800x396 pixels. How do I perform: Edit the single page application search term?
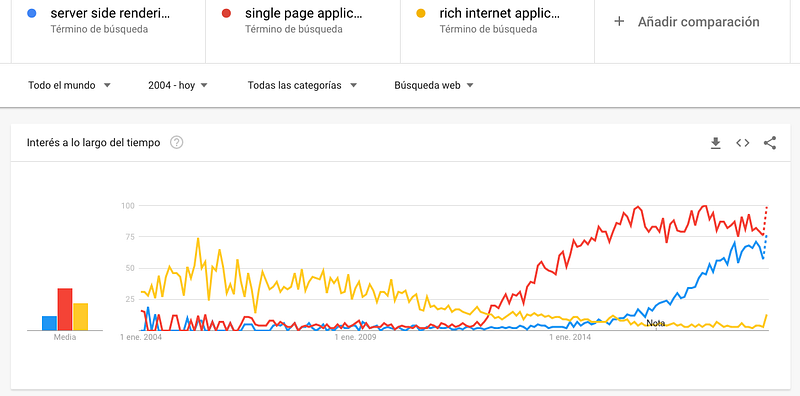click(x=304, y=14)
